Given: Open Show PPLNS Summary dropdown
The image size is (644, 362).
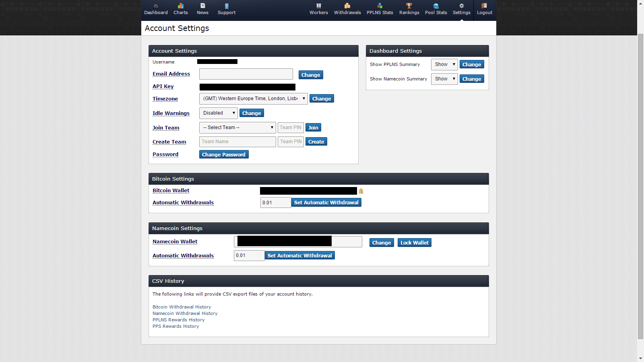Looking at the screenshot, I should (444, 64).
